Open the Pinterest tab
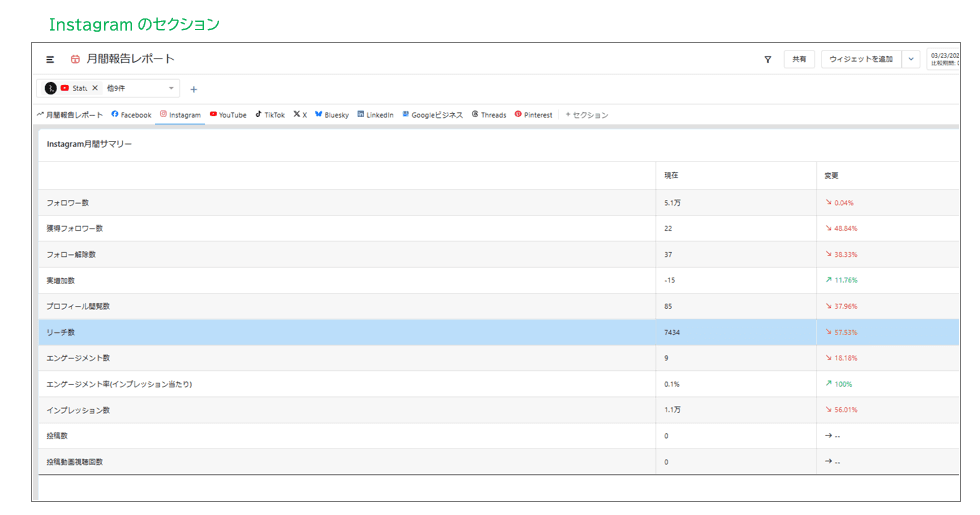The image size is (980, 515). (533, 115)
